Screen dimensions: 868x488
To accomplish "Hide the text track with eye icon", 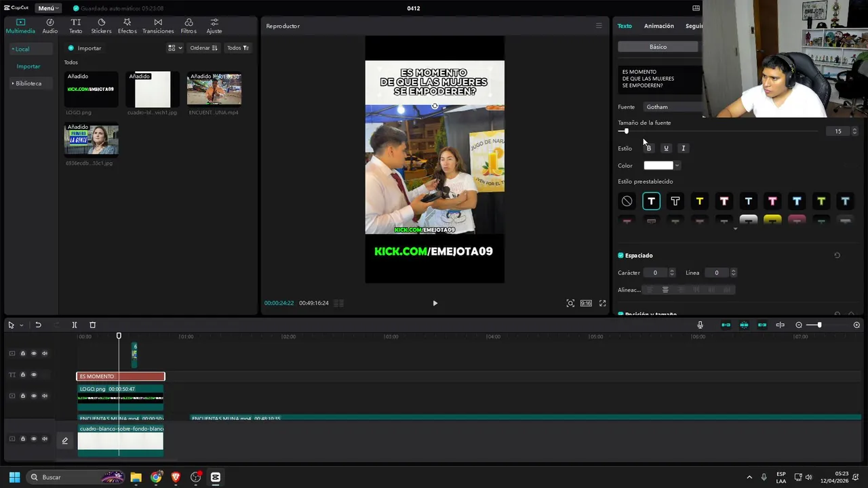I will 34,375.
